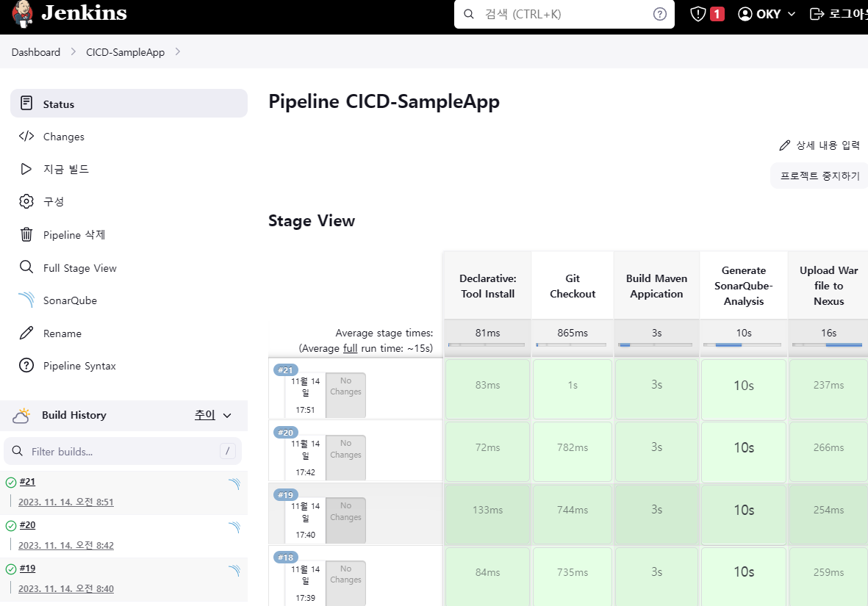Click the 782ms Git Checkout cell for #20
The height and width of the screenshot is (606, 868).
point(573,452)
